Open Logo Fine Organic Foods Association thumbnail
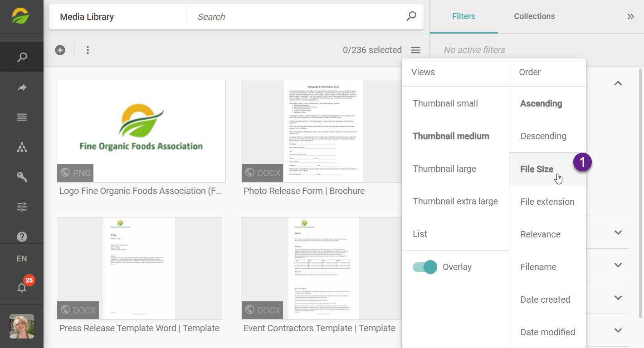The width and height of the screenshot is (644, 348). [x=141, y=131]
